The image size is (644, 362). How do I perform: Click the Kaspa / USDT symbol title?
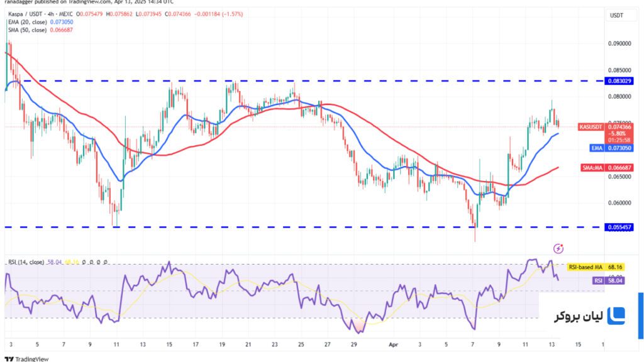[28, 14]
